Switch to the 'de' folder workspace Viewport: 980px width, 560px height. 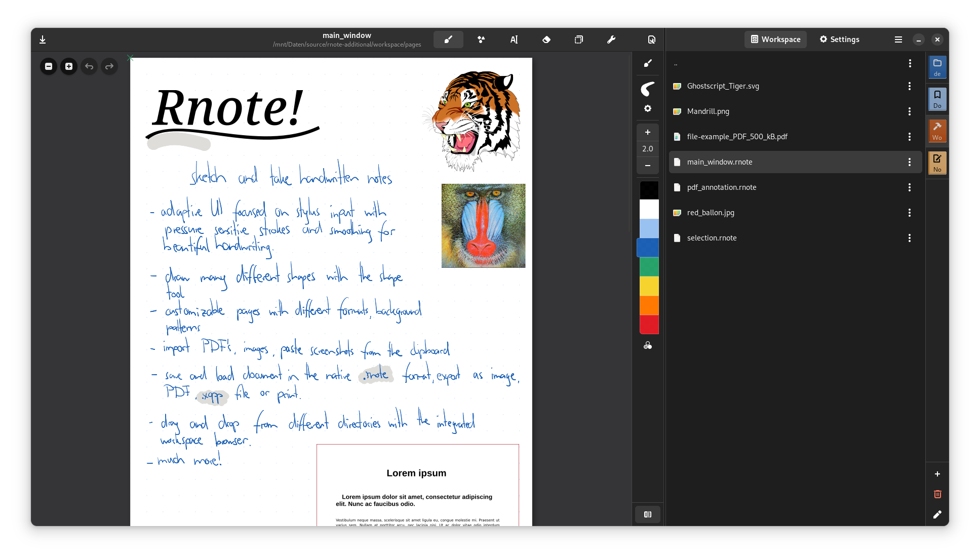click(x=937, y=67)
